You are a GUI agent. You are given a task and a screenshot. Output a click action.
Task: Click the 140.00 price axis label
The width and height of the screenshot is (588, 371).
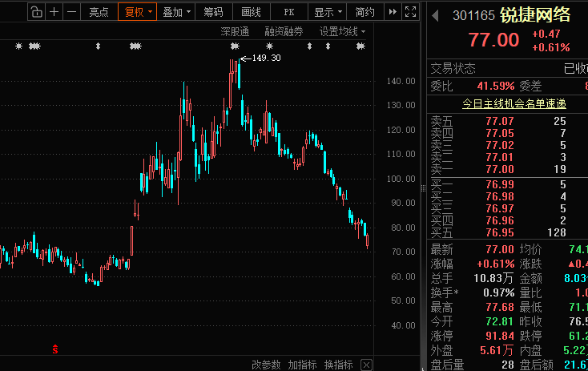tap(401, 81)
